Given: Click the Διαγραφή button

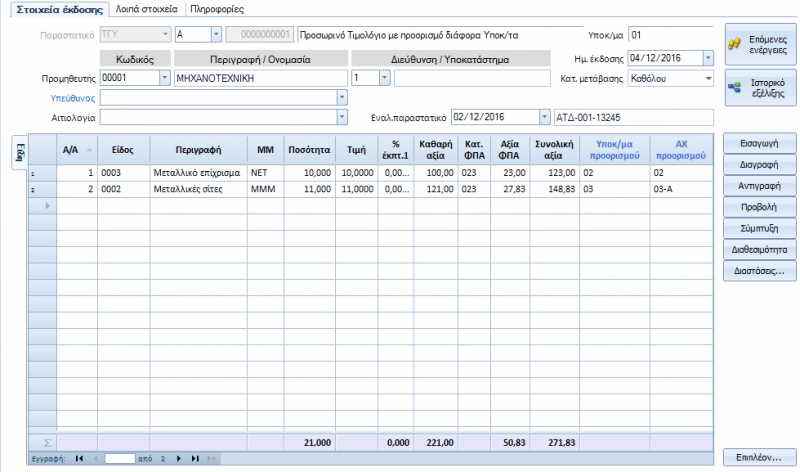Looking at the screenshot, I should tap(759, 165).
